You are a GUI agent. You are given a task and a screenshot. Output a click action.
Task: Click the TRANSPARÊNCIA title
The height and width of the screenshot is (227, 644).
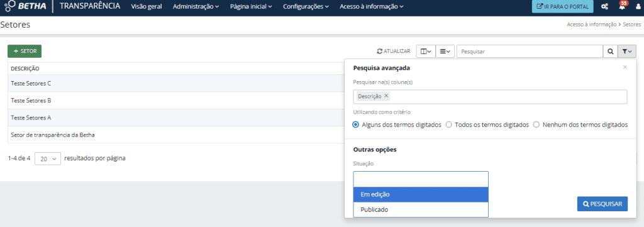point(90,6)
